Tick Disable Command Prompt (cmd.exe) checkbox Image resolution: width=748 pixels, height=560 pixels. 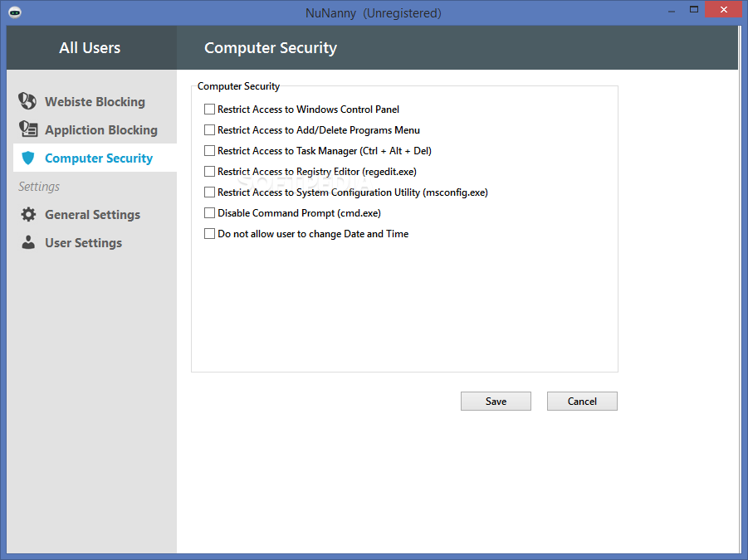coord(209,212)
